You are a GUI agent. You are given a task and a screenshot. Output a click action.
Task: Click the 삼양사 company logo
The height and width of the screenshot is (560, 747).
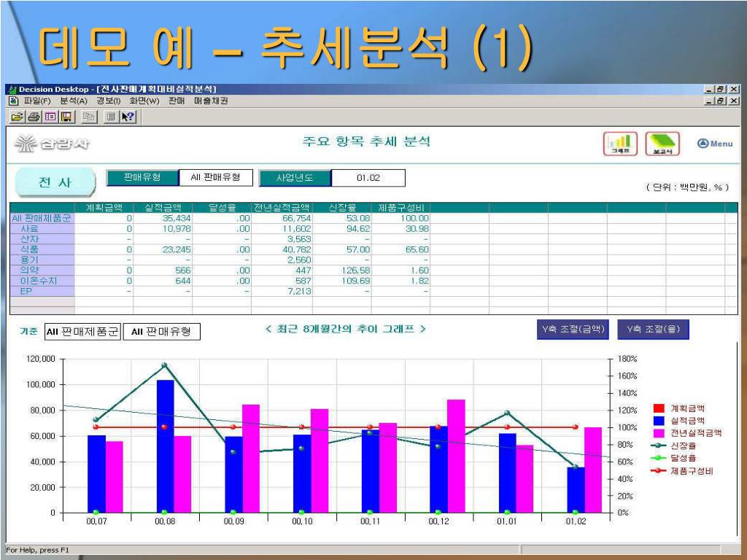coord(52,143)
